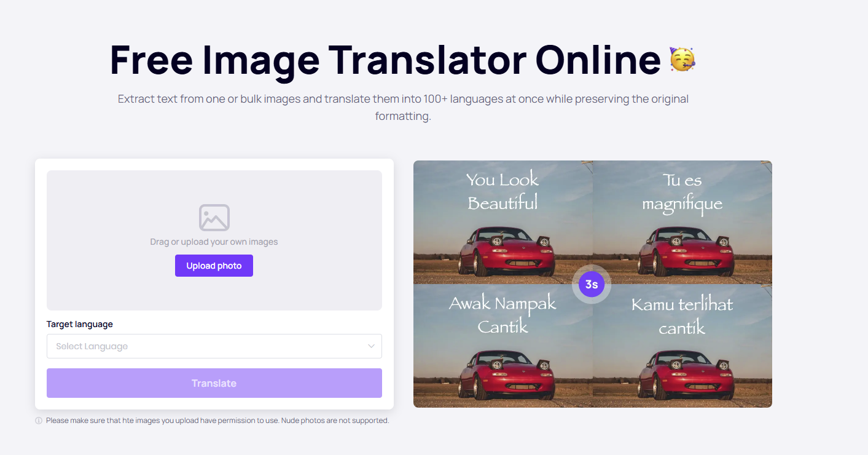The width and height of the screenshot is (868, 455).
Task: Expand the language list using the chevron arrow
Action: [371, 346]
